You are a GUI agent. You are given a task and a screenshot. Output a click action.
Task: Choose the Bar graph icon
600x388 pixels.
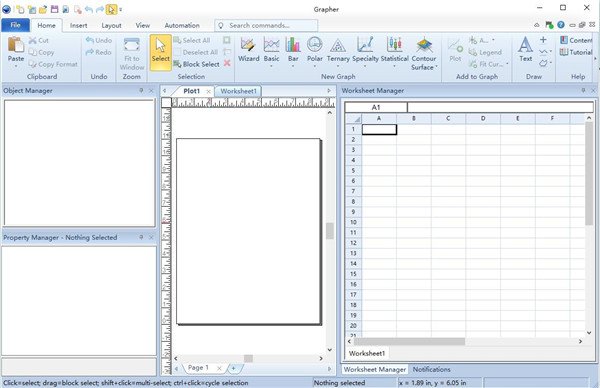293,45
